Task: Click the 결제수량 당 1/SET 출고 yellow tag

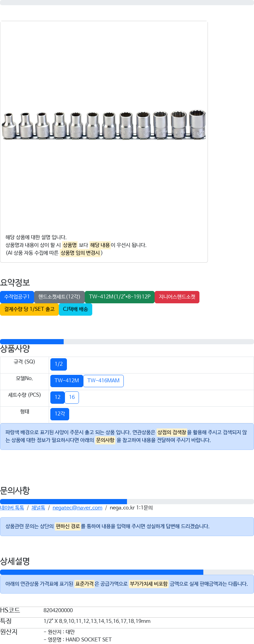Action: click(29, 309)
